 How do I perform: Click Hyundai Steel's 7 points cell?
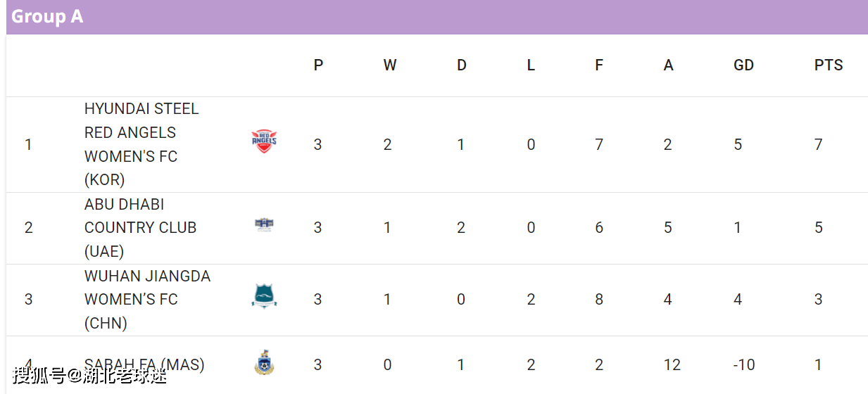(819, 144)
